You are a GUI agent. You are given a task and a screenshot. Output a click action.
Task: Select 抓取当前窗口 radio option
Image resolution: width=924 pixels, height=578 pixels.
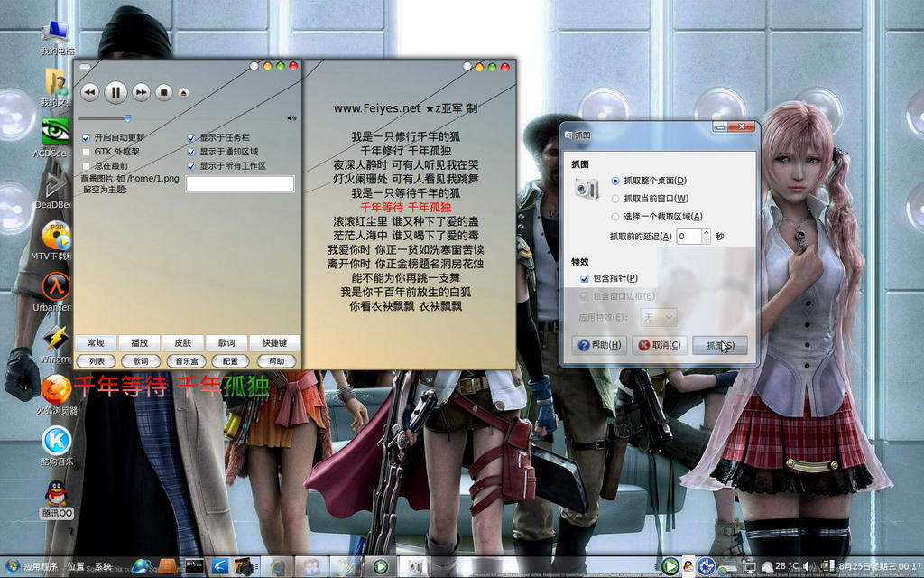(615, 199)
